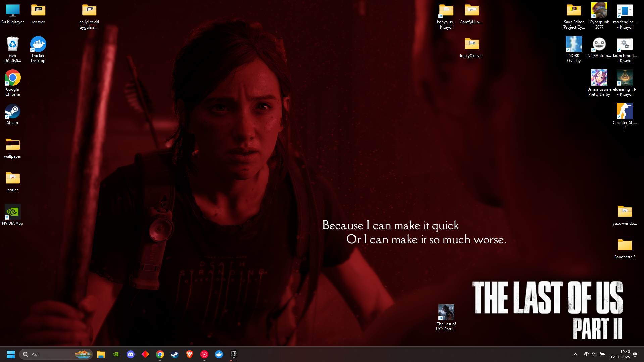Screen dimensions: 644x362
Task: Select the Umamusume Pretty Derby shortcut
Action: [599, 83]
